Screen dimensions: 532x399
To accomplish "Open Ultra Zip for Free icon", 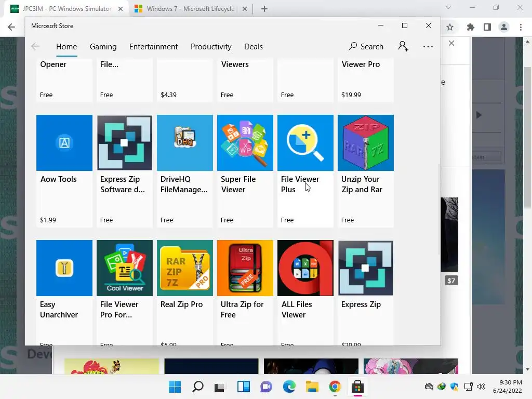I will coord(245,268).
